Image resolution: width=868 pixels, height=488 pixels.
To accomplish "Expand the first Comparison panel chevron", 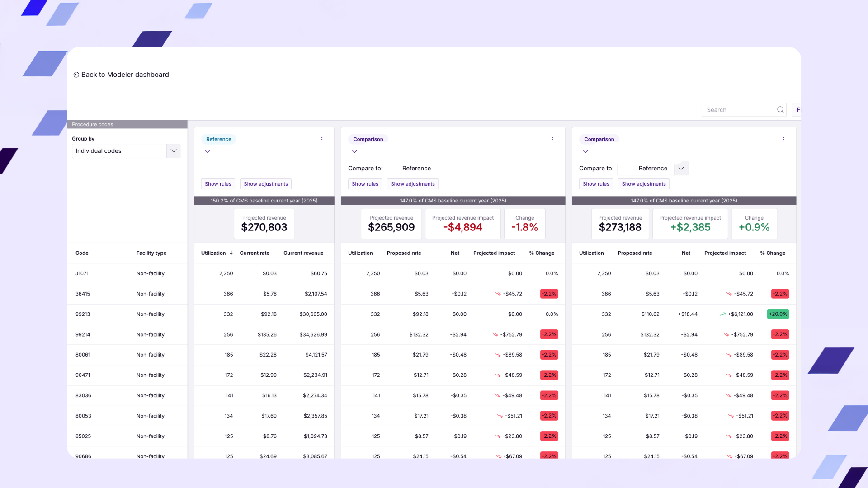I will [x=354, y=152].
